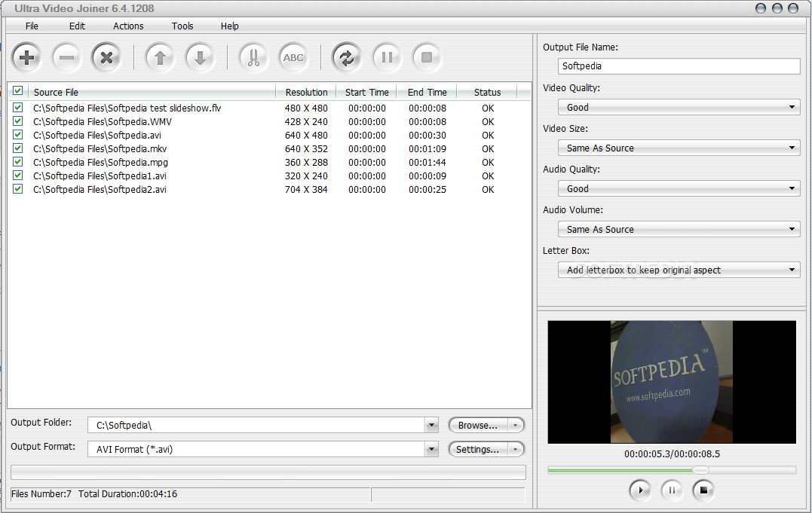Move selected file down with arrow icon
Image resolution: width=812 pixels, height=513 pixels.
(x=200, y=57)
